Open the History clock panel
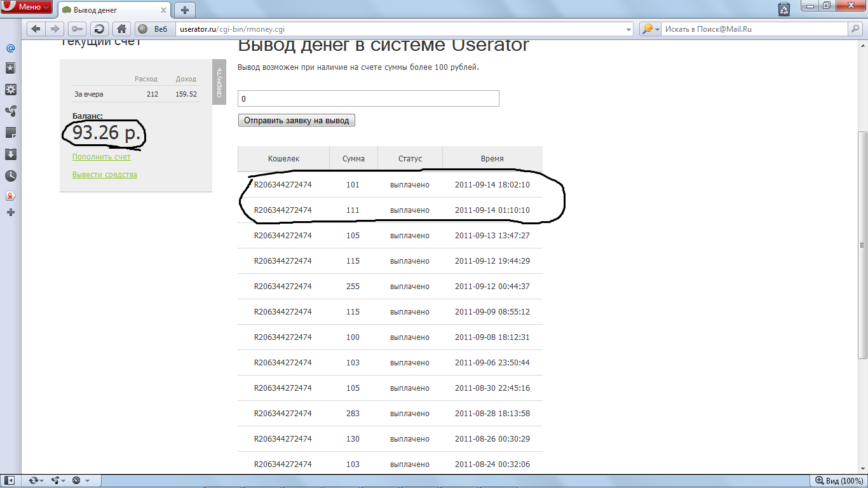 [10, 176]
